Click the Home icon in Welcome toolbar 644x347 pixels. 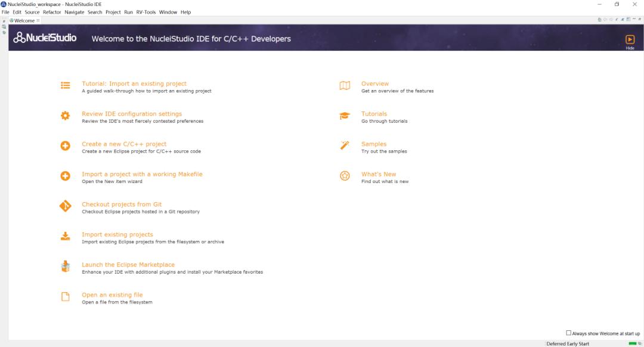599,20
